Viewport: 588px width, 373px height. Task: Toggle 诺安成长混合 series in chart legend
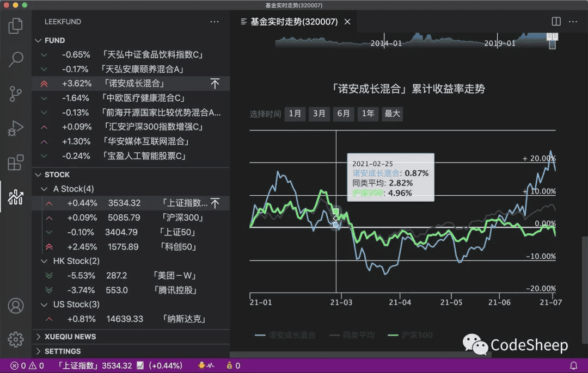285,335
